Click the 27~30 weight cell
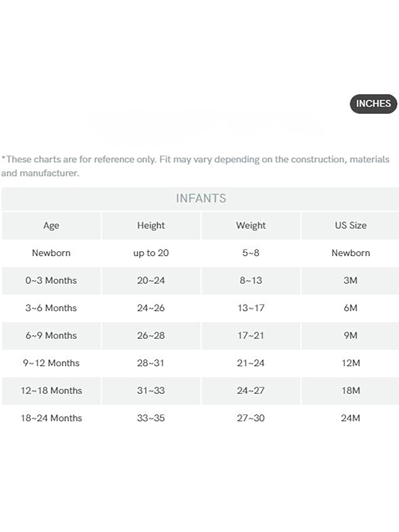 pyautogui.click(x=251, y=418)
